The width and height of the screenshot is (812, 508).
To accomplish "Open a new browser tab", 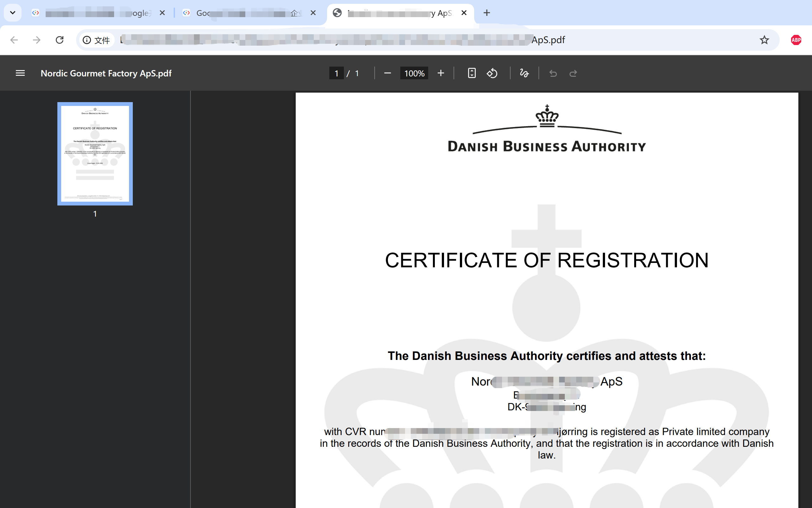I will 487,13.
